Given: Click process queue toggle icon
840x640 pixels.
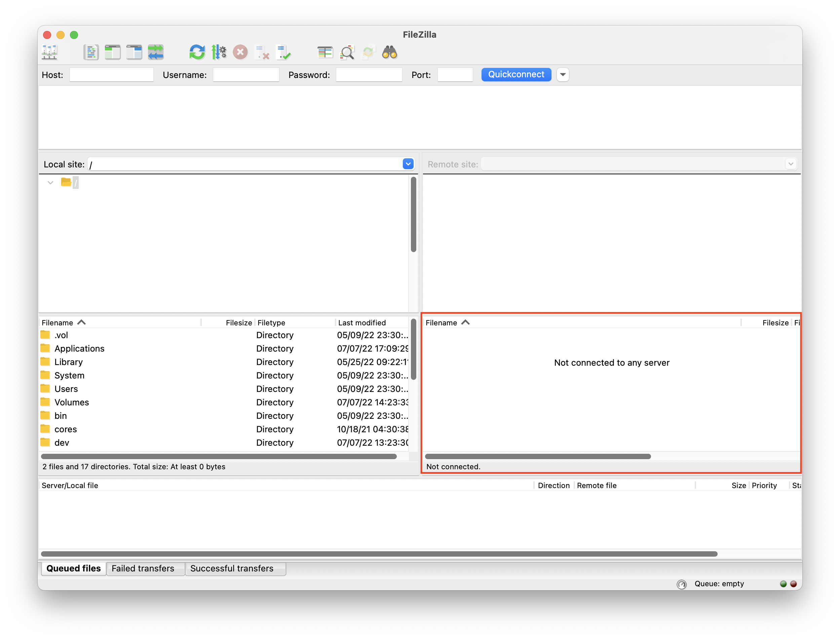Looking at the screenshot, I should (x=219, y=52).
